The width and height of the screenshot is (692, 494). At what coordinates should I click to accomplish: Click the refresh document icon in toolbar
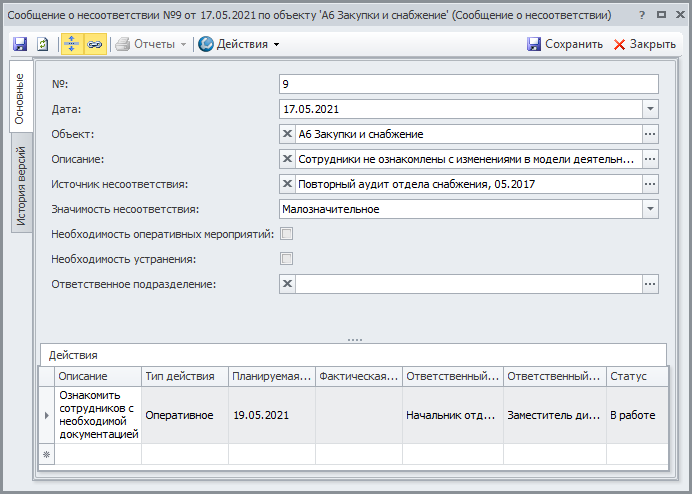click(x=43, y=44)
